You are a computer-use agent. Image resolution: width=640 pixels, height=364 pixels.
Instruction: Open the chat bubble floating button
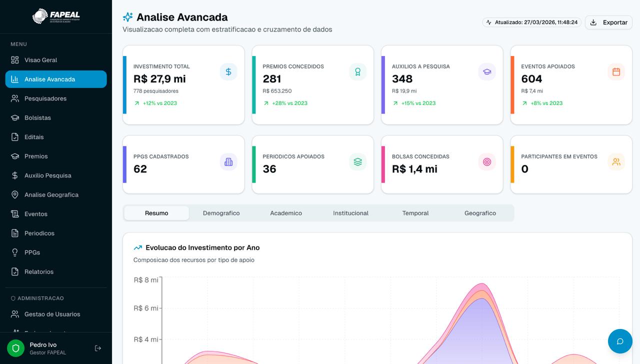620,341
